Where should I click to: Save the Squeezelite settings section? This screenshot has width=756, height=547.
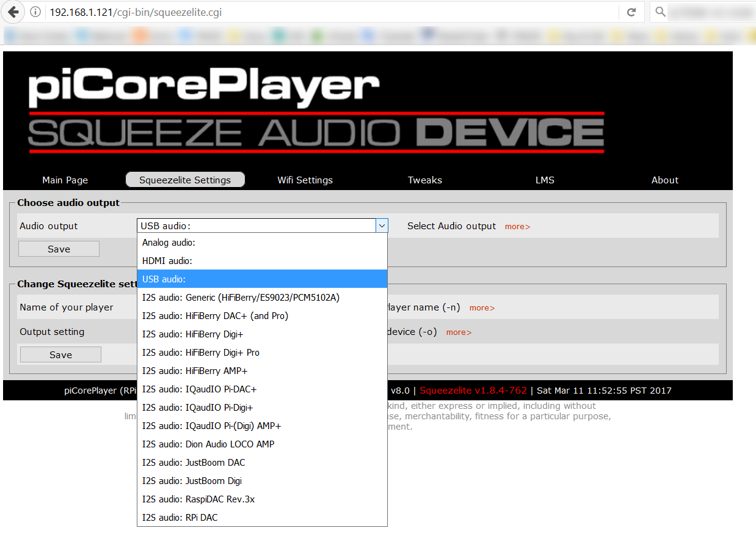click(60, 354)
